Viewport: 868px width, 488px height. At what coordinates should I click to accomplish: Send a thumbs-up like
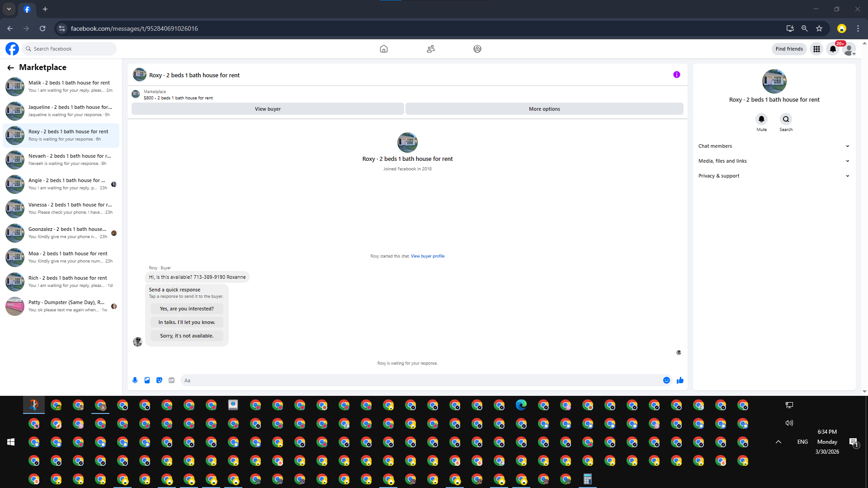tap(680, 380)
